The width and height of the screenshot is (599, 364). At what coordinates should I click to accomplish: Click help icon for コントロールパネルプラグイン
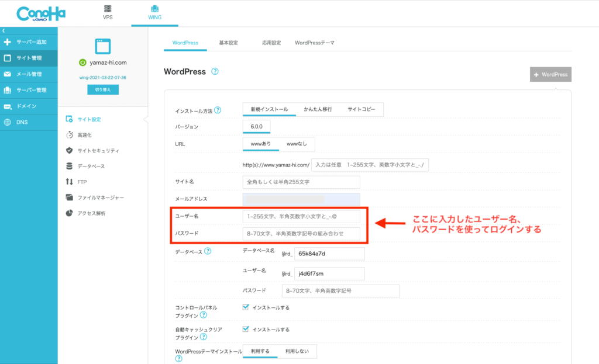click(x=204, y=315)
